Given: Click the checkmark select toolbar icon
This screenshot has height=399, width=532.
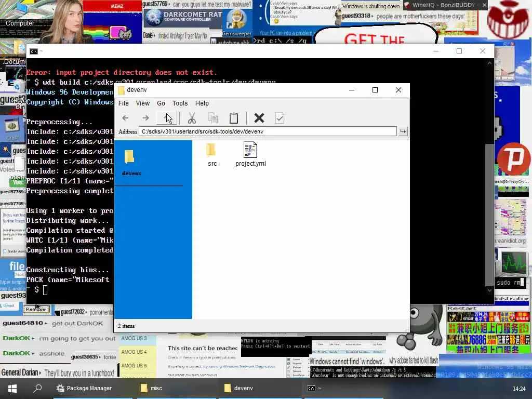Looking at the screenshot, I should (280, 118).
